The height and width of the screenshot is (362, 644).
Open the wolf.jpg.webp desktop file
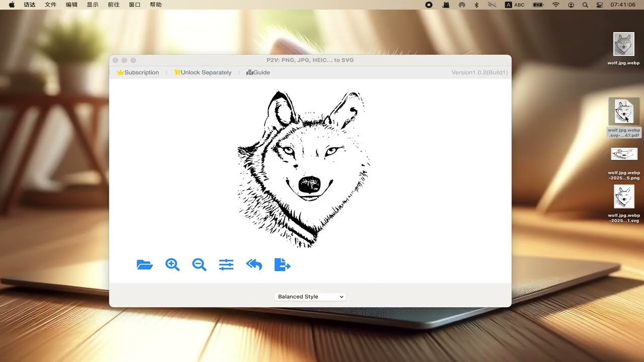click(624, 43)
